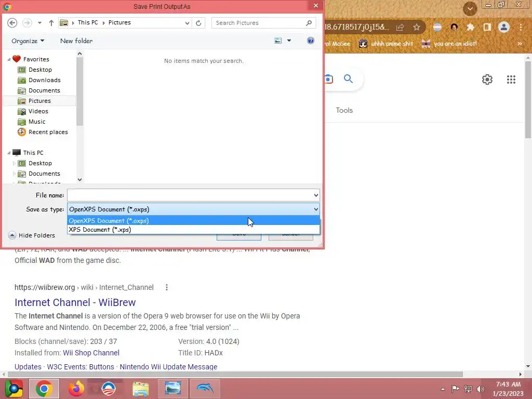
Task: Open the File name dropdown arrow
Action: [316, 195]
